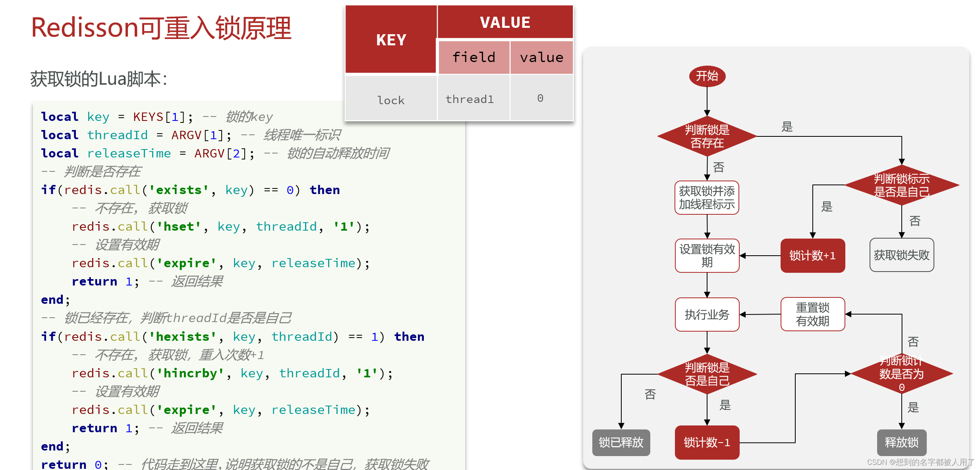Select the '重置锁有效期' flowchart box

coord(813,314)
